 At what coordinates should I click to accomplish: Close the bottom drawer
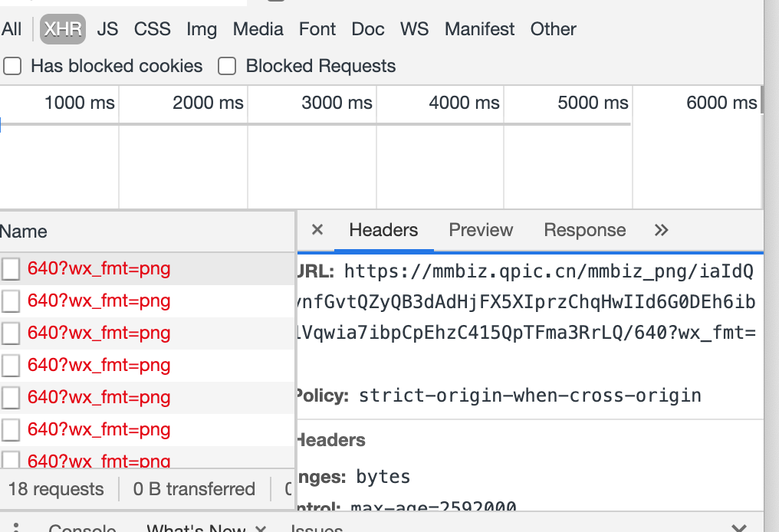(x=739, y=527)
